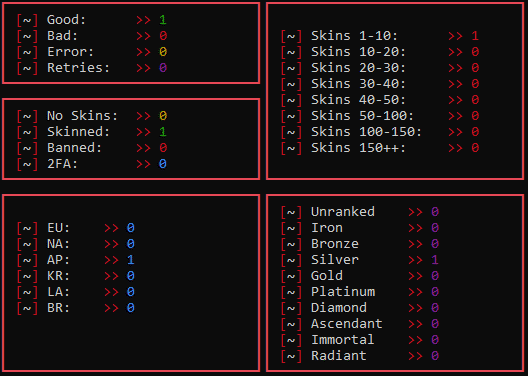This screenshot has width=528, height=376.
Task: Click the "Unranked" rank label
Action: click(343, 212)
